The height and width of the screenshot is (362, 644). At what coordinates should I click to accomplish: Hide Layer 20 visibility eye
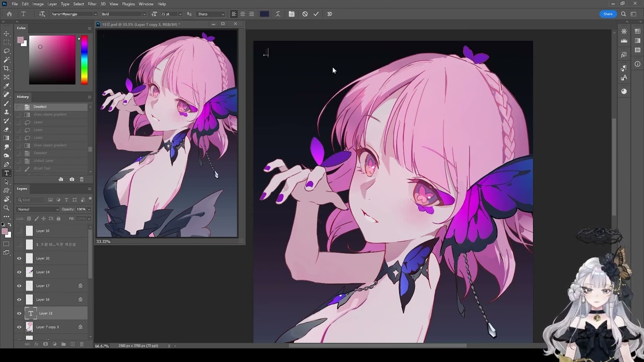(19, 258)
